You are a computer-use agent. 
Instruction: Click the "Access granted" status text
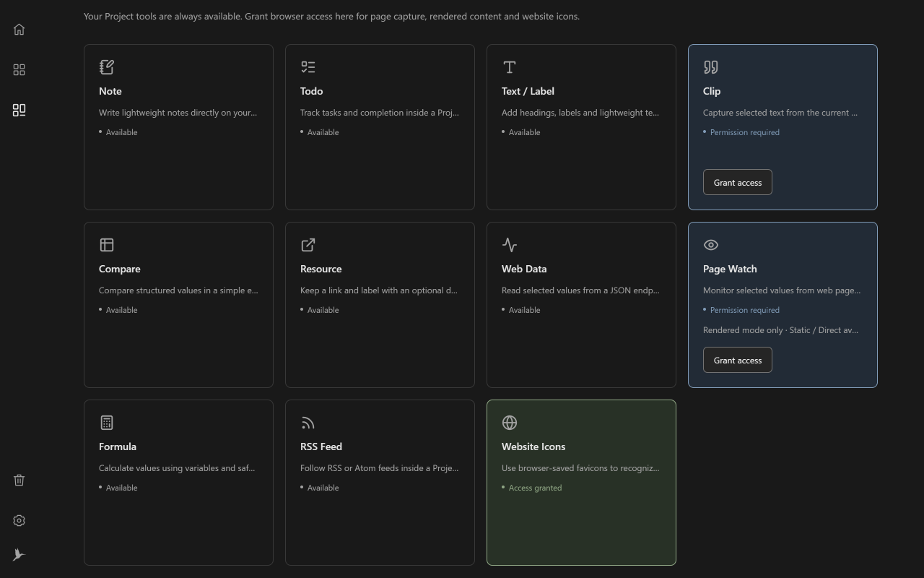tap(536, 488)
